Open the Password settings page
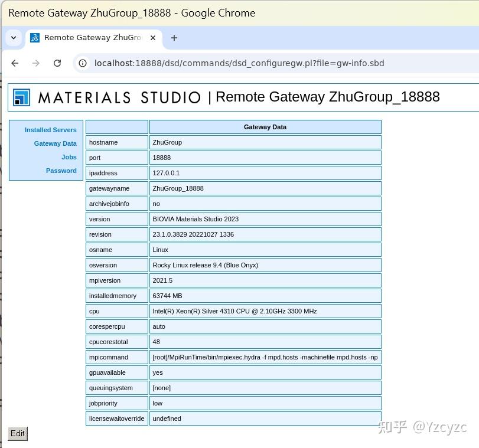 61,171
